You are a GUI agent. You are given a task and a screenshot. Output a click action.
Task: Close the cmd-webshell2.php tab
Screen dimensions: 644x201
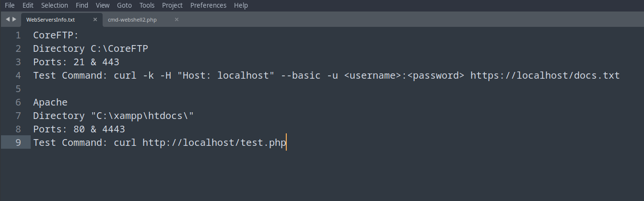point(176,20)
